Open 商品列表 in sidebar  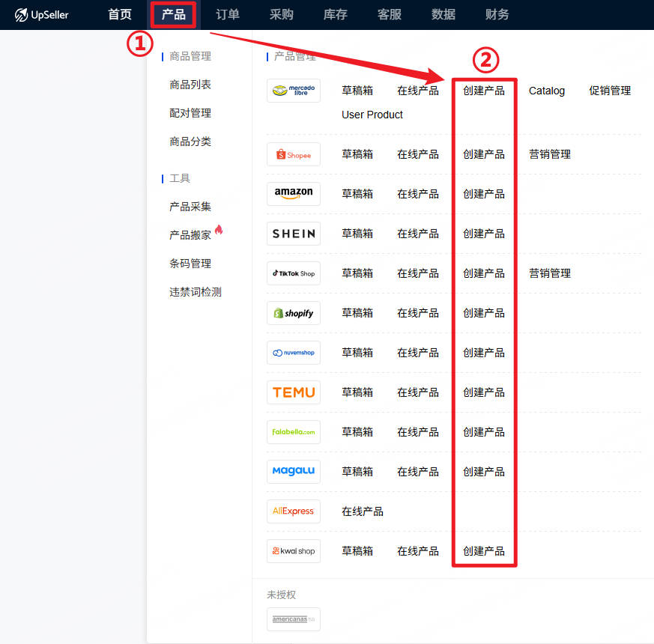pyautogui.click(x=190, y=85)
